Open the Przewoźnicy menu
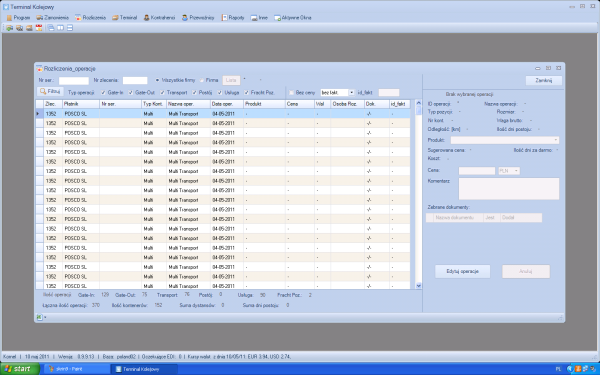600x375 pixels. pyautogui.click(x=198, y=18)
